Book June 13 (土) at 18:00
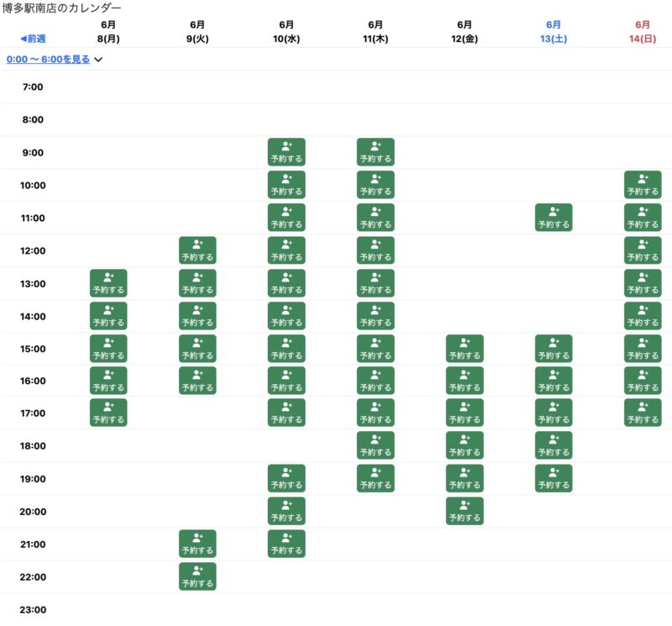This screenshot has width=672, height=626. 554,445
